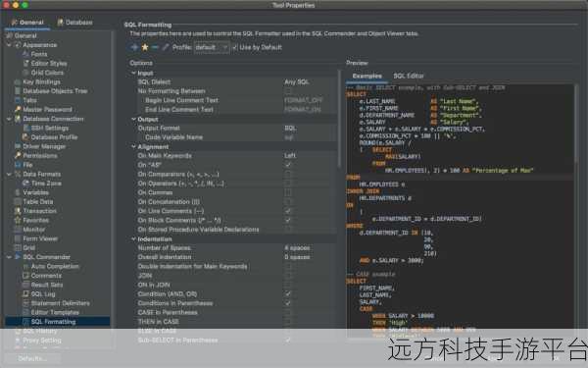Click the Table Data icon

click(x=18, y=201)
